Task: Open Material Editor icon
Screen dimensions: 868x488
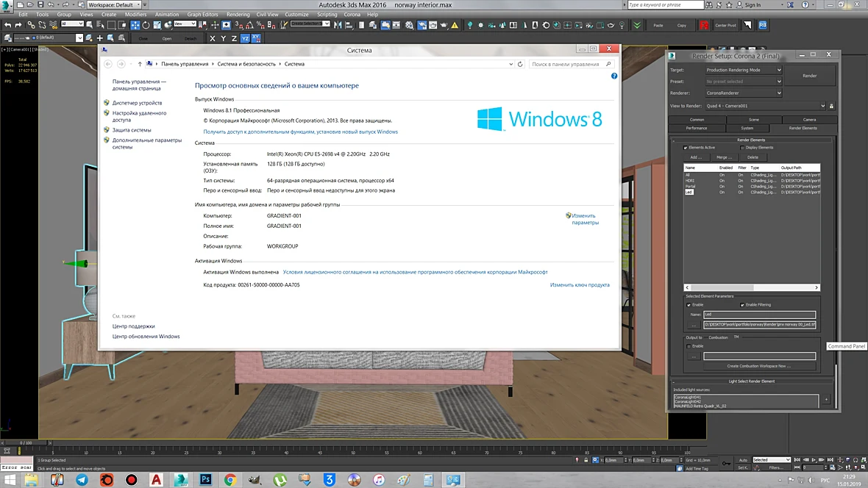Action: click(409, 25)
